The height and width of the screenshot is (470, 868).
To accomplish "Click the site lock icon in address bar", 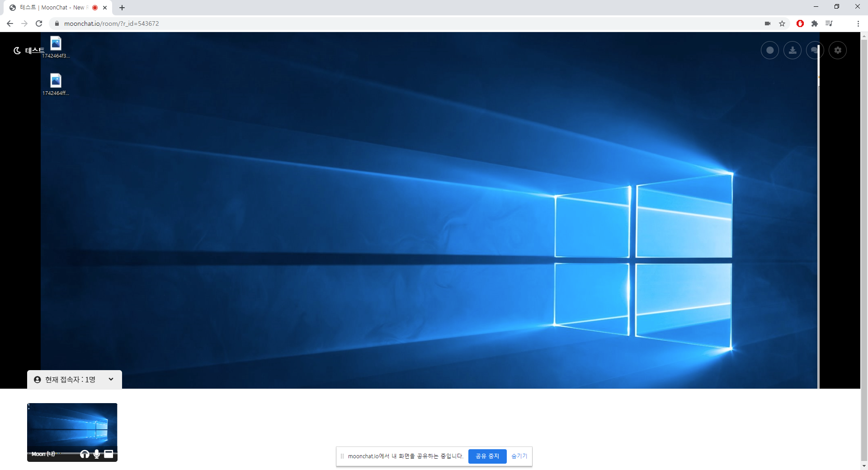I will coord(57,23).
